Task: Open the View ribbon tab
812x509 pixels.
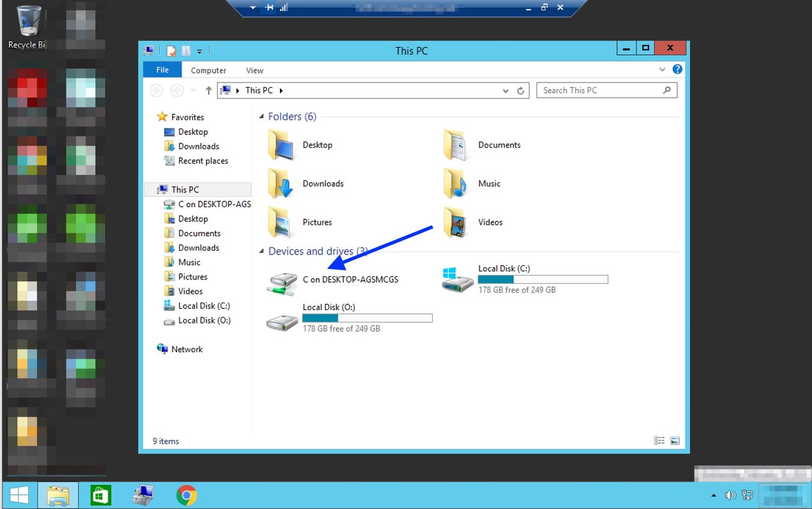Action: (x=254, y=70)
